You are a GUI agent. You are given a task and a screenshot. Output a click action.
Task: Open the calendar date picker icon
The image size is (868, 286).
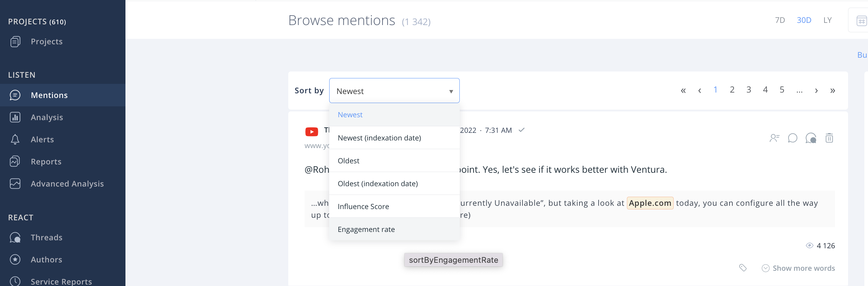(861, 21)
